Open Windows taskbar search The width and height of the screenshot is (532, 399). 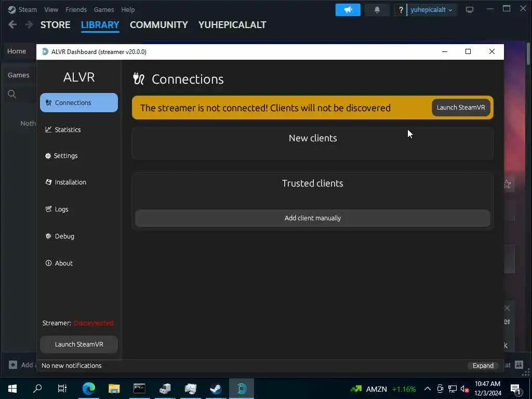[x=37, y=389]
